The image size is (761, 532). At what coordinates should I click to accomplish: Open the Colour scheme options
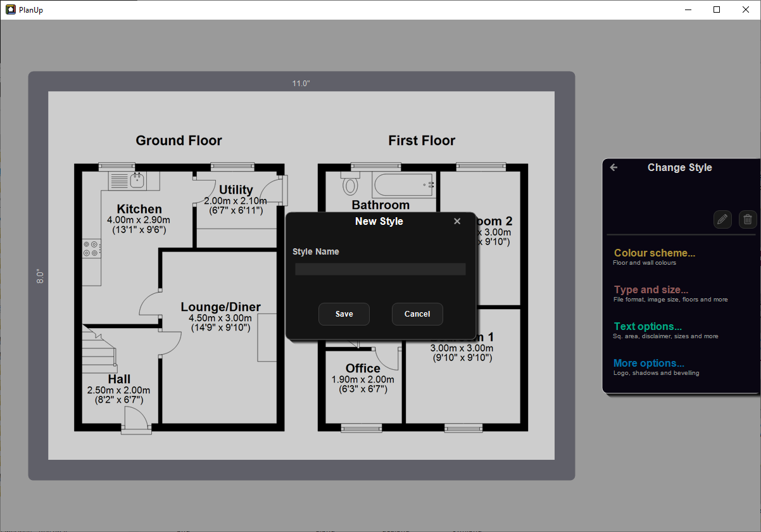tap(655, 253)
